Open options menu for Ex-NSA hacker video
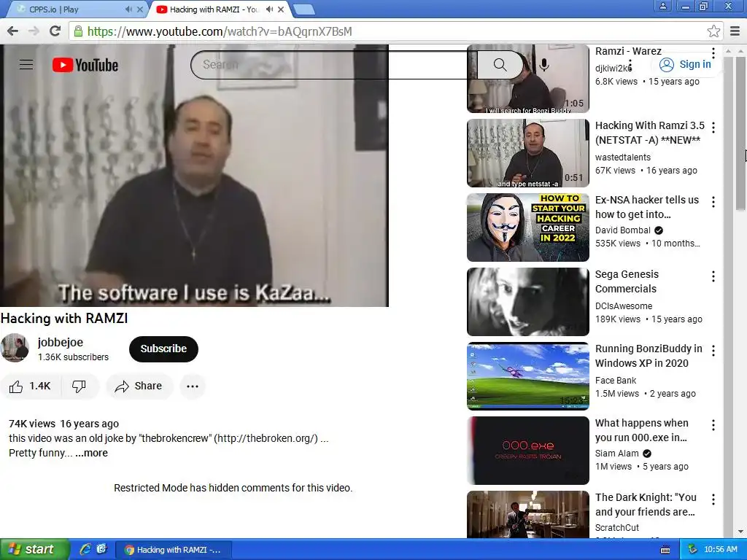 click(x=713, y=201)
